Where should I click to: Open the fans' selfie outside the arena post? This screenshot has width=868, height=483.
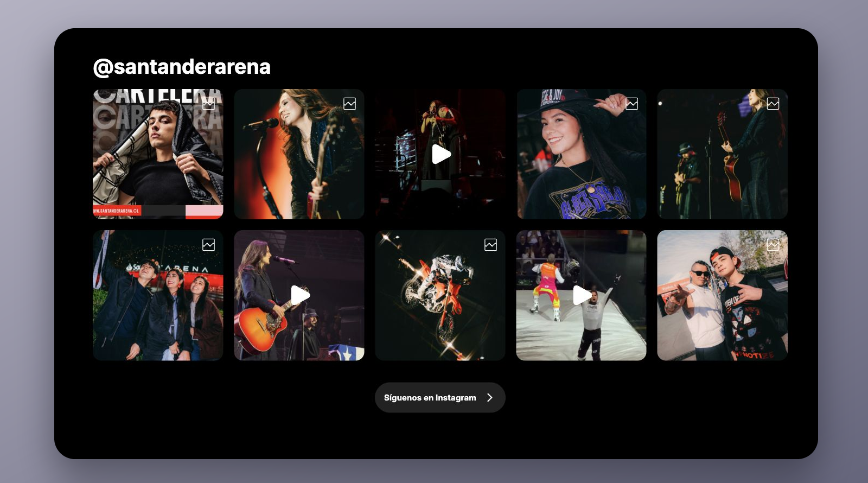[158, 295]
